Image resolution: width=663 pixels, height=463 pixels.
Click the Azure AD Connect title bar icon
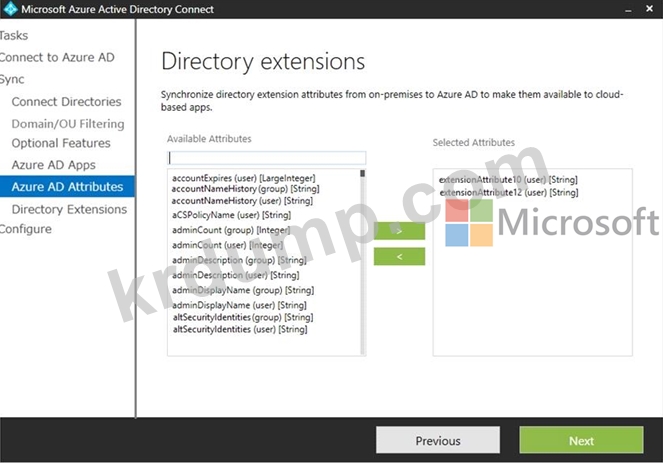click(x=10, y=8)
